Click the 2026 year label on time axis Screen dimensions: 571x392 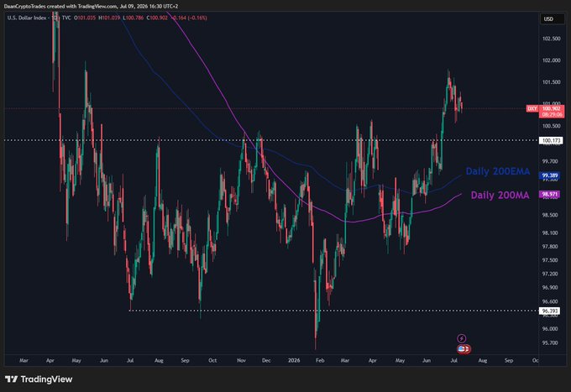click(x=294, y=361)
